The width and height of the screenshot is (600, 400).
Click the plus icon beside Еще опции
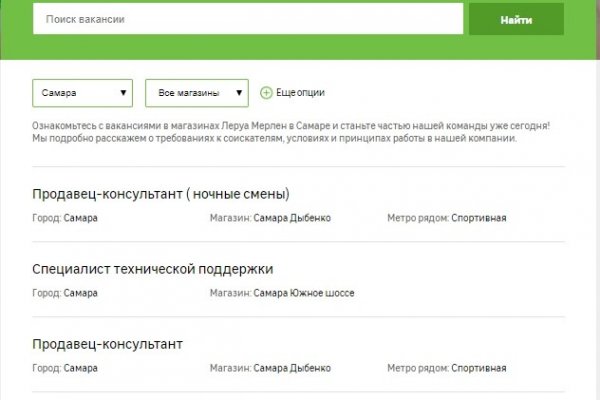[x=266, y=93]
